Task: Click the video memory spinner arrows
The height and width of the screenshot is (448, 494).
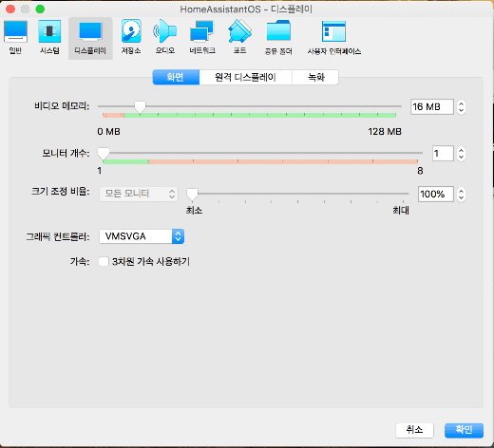Action: coord(461,107)
